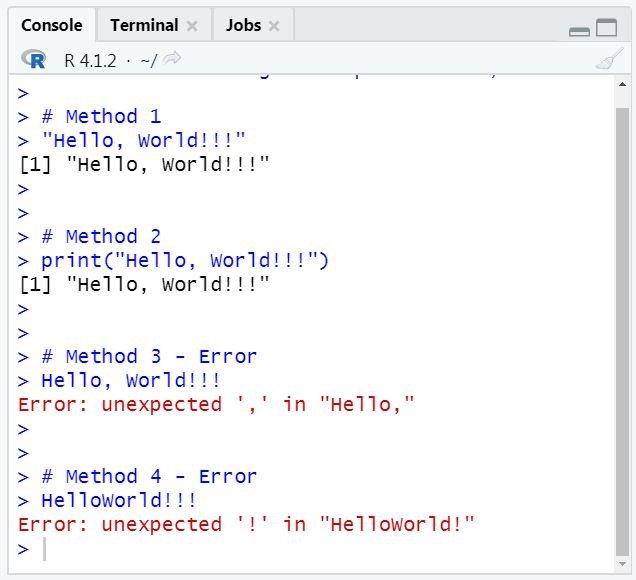Close the Jobs tab
Image resolution: width=636 pixels, height=580 pixels.
click(275, 26)
